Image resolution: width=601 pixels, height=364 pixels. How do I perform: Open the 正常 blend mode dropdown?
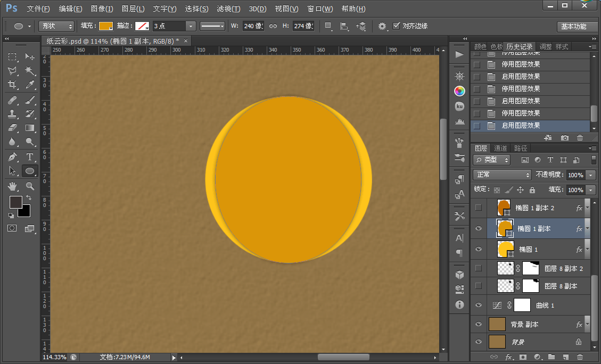click(x=502, y=175)
